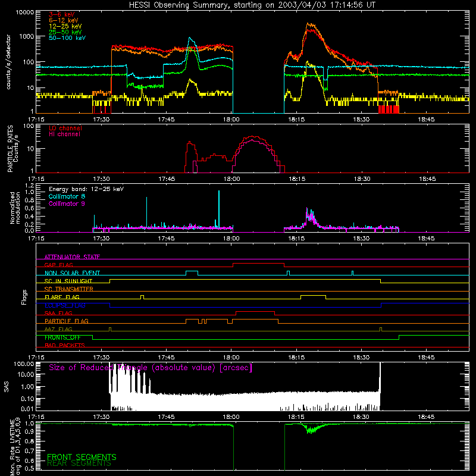Click the FLARE FLAG label
476x476 pixels.
[x=62, y=297]
